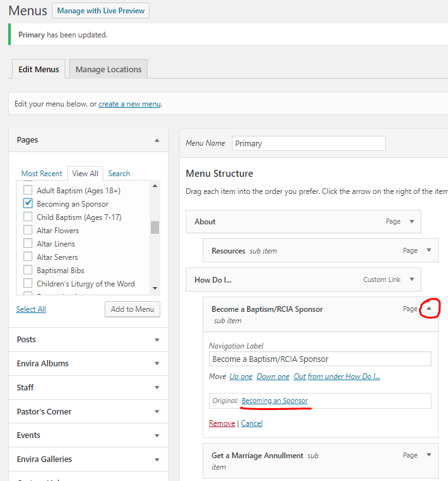448x481 pixels.
Task: Expand the Resources sub item arrow
Action: click(429, 251)
